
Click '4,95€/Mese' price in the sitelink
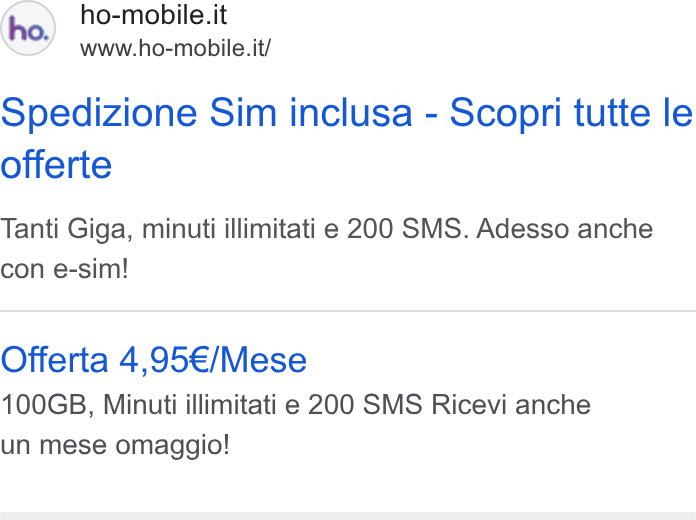pyautogui.click(x=213, y=360)
